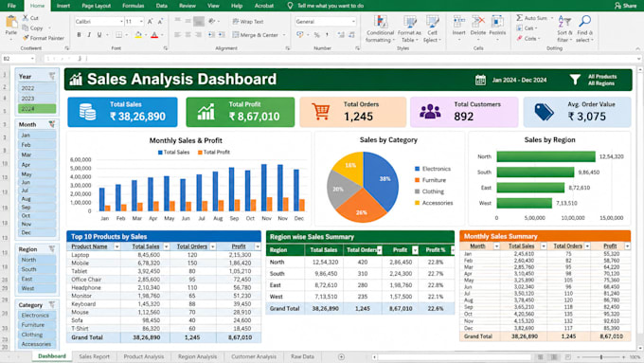Open the Calibri font name dropdown
The image size is (644, 363).
(x=121, y=22)
